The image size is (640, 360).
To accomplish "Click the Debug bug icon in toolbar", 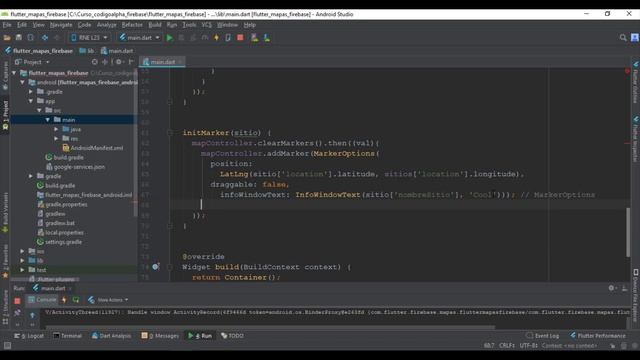I will click(x=181, y=38).
